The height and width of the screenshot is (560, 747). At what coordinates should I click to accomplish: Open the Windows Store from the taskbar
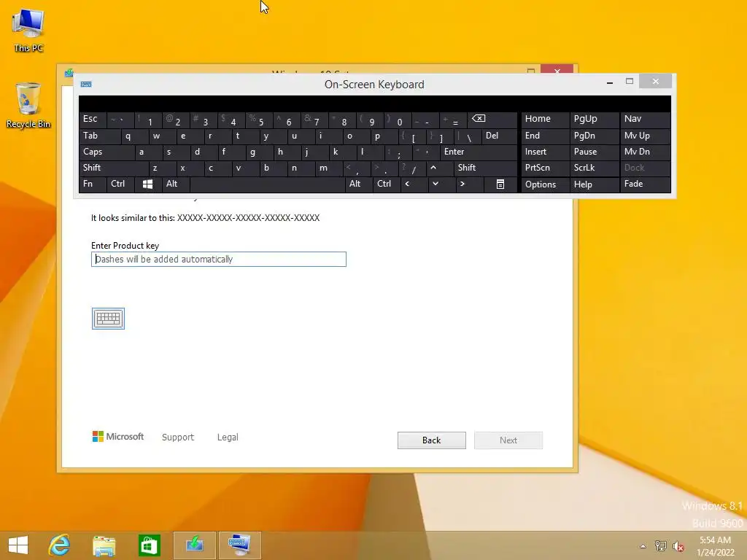click(149, 545)
